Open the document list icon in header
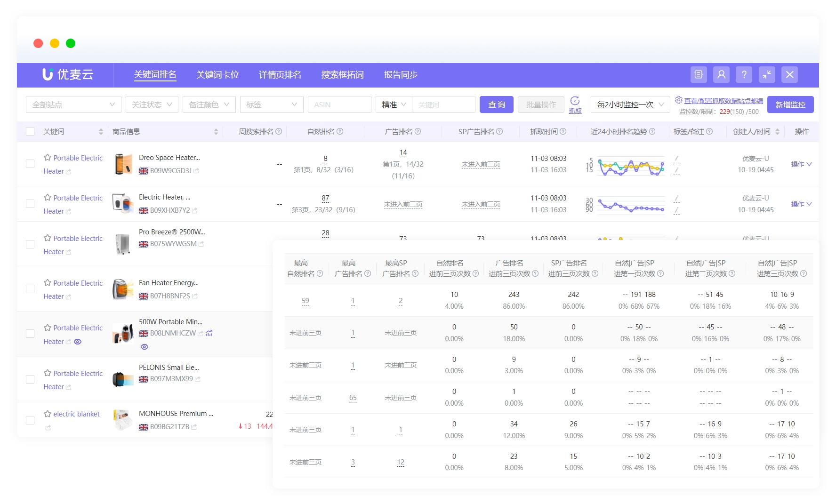Screen dimensions: 836x504 click(699, 74)
